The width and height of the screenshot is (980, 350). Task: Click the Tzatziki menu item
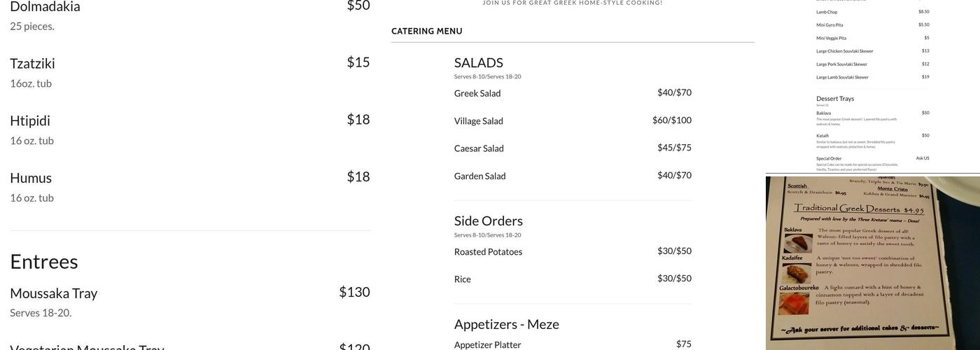tap(33, 64)
